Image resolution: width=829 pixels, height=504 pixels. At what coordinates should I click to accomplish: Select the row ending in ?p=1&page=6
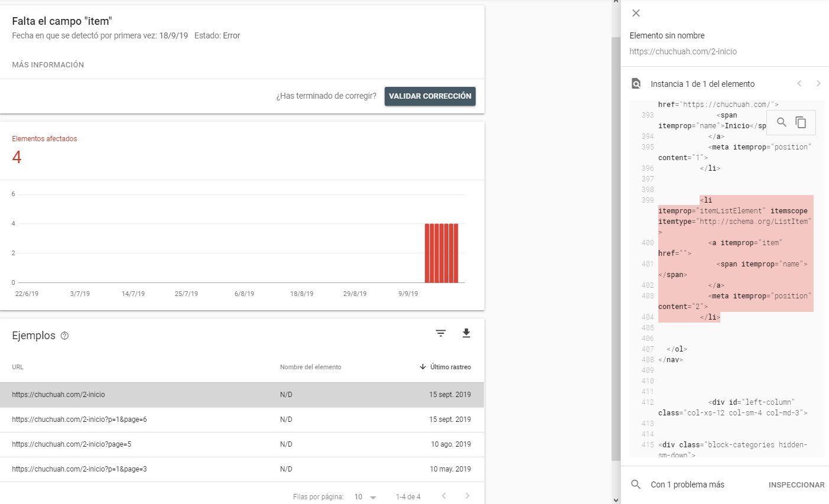coord(242,420)
